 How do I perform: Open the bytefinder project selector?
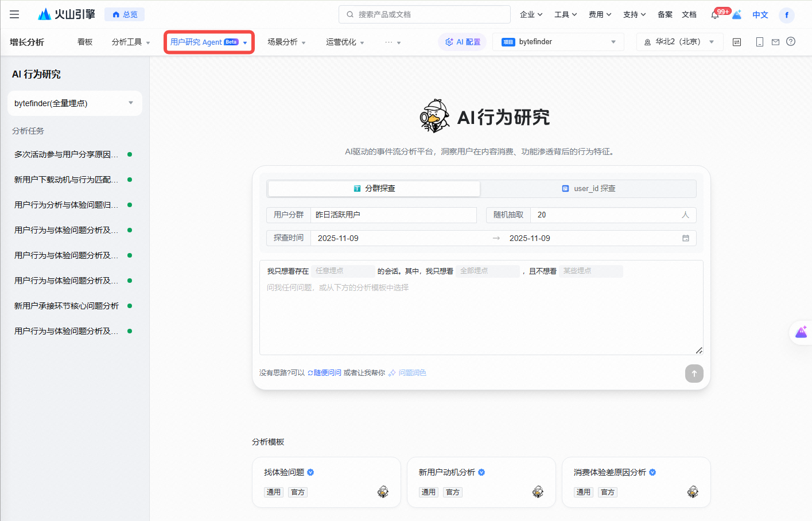tap(558, 42)
